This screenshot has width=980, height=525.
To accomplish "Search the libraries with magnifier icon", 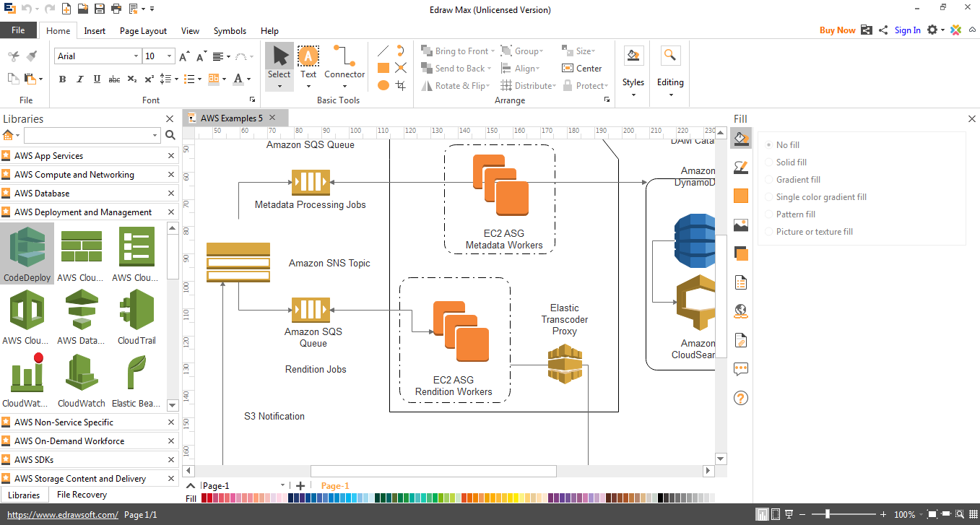I will coord(170,135).
